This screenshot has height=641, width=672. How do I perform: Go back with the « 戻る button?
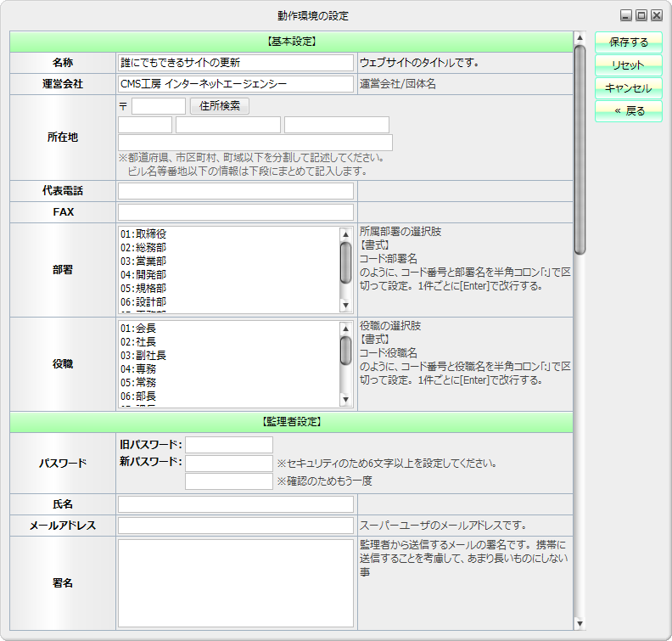pos(628,111)
